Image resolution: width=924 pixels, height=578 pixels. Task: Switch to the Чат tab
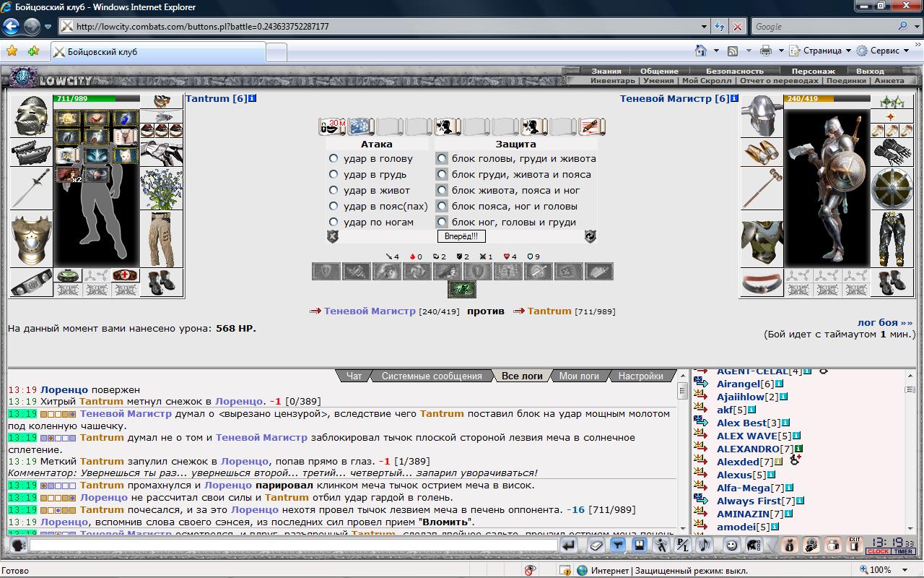click(354, 376)
